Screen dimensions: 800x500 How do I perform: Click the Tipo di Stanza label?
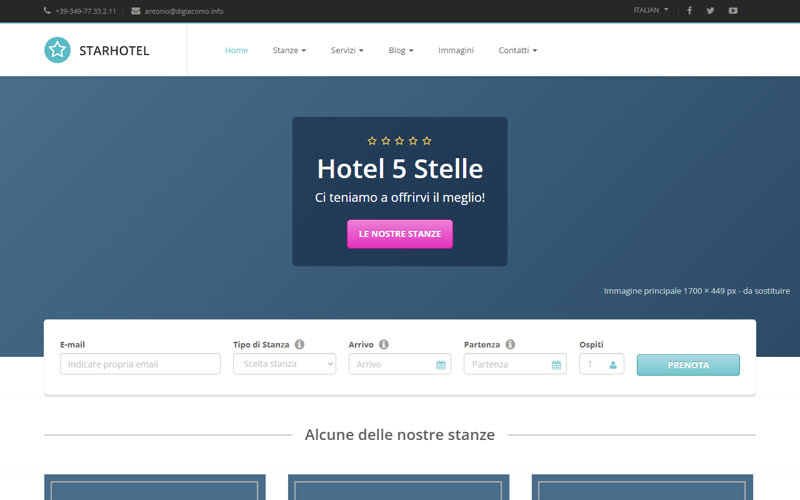click(261, 344)
